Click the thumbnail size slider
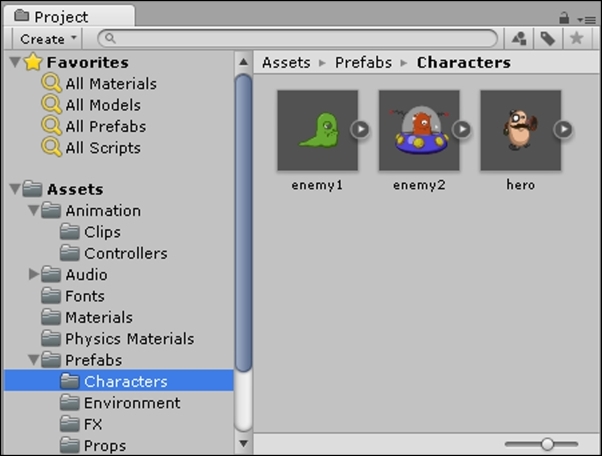This screenshot has height=456, width=602. [541, 444]
